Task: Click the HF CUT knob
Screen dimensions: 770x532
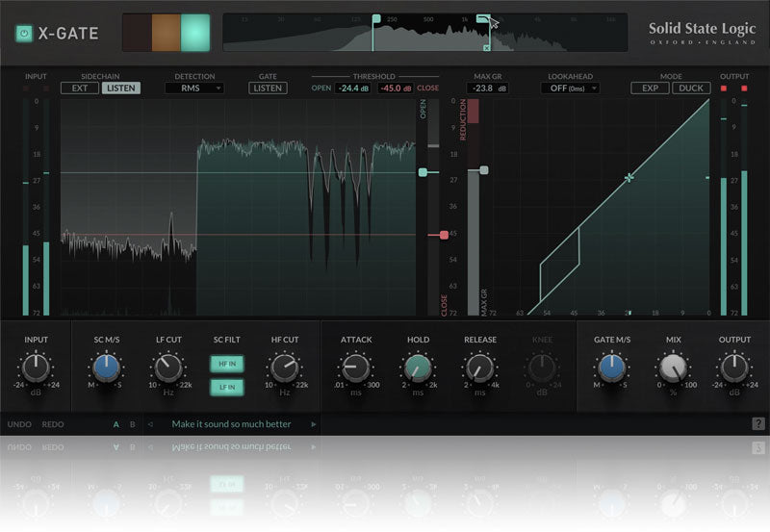Action: click(x=284, y=367)
